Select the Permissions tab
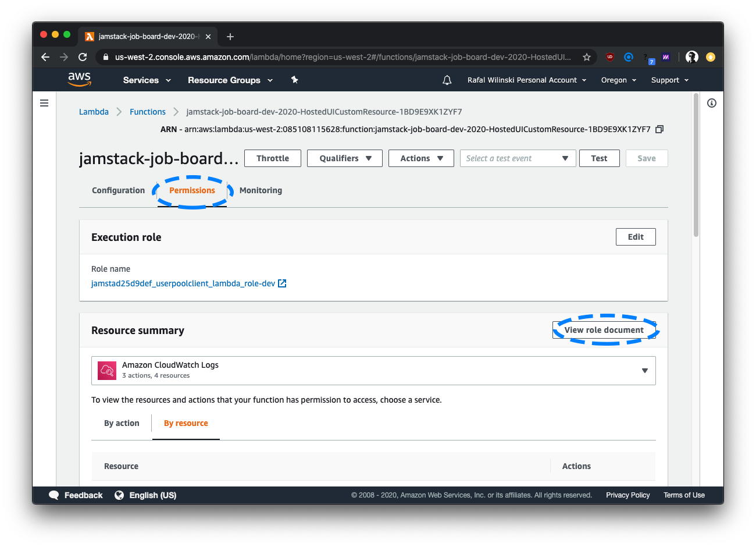The image size is (756, 547). pos(192,190)
